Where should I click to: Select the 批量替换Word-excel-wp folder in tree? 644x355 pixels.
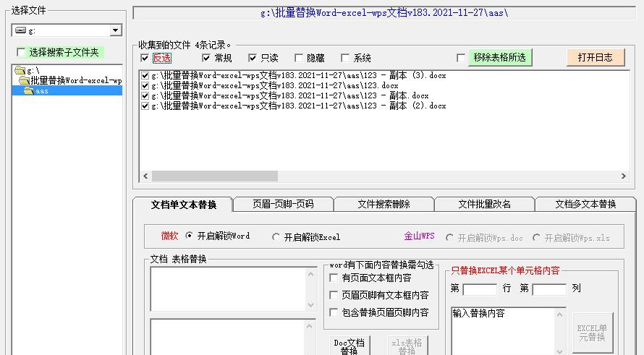coord(71,80)
